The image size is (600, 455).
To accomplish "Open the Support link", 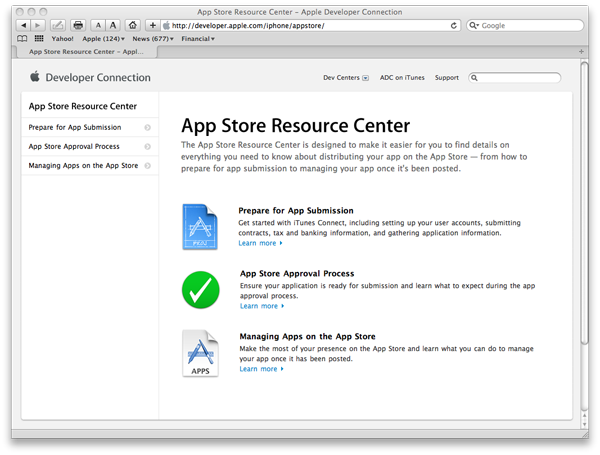I will pyautogui.click(x=447, y=78).
